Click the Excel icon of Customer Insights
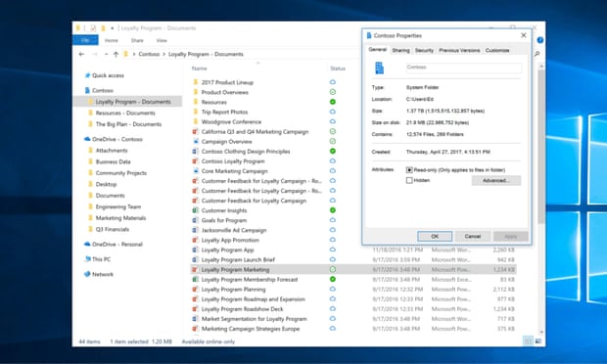 pos(196,210)
